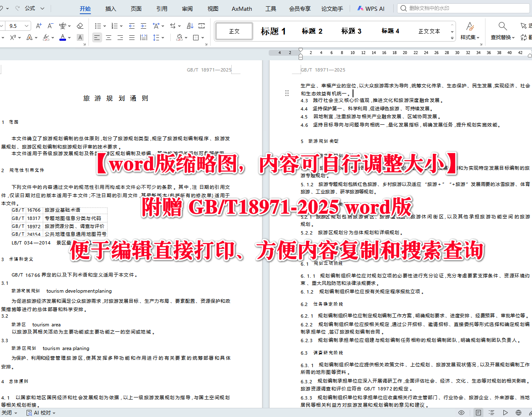Apply numbered list formatting
The height and width of the screenshot is (417, 532).
114,26
